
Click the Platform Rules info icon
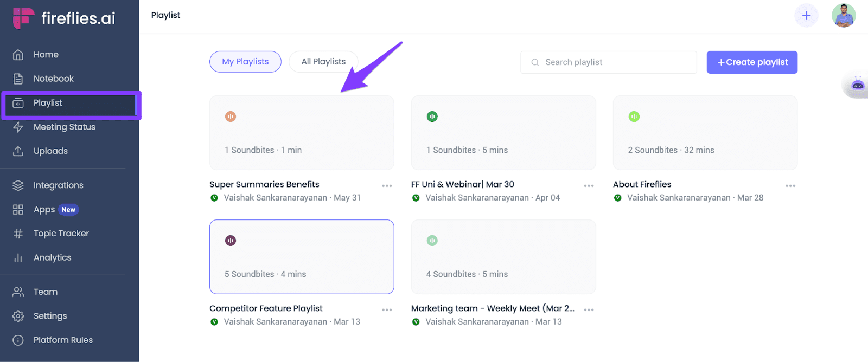(18, 340)
